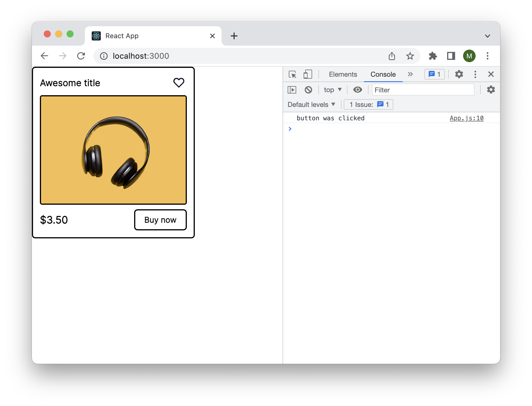Toggle the device toolbar
The width and height of the screenshot is (532, 406).
(x=307, y=74)
